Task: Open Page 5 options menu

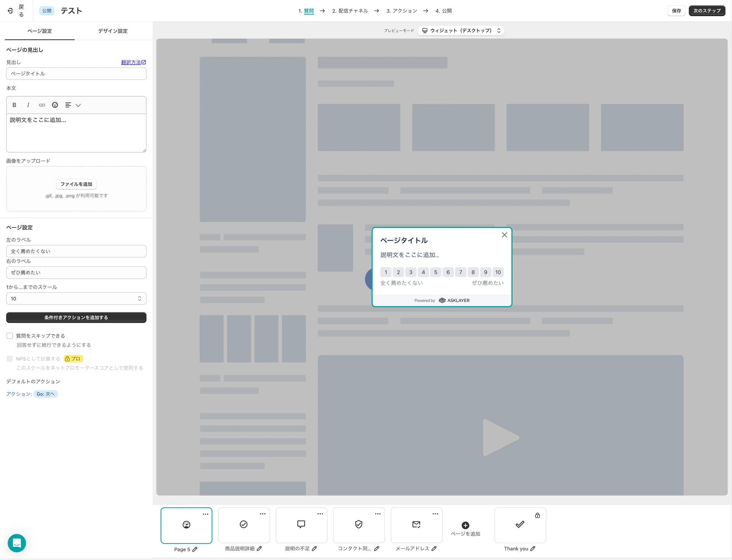Action: click(x=205, y=514)
